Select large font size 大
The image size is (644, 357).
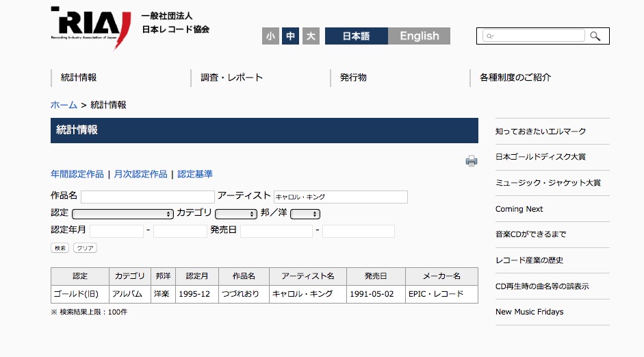(311, 36)
